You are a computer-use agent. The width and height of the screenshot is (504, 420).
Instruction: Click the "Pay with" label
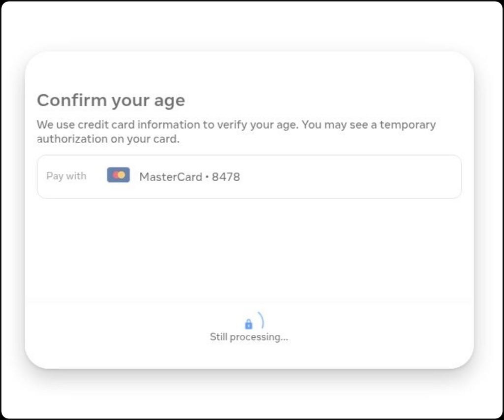click(x=66, y=176)
